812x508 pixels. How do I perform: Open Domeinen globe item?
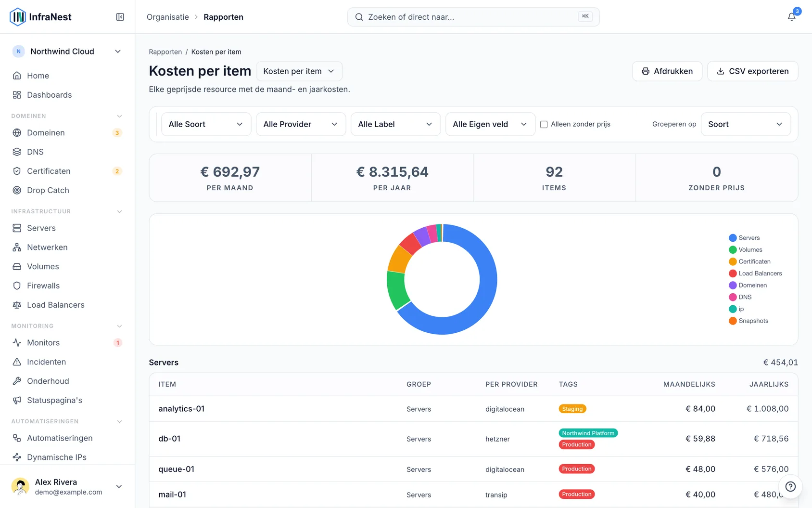(x=67, y=132)
